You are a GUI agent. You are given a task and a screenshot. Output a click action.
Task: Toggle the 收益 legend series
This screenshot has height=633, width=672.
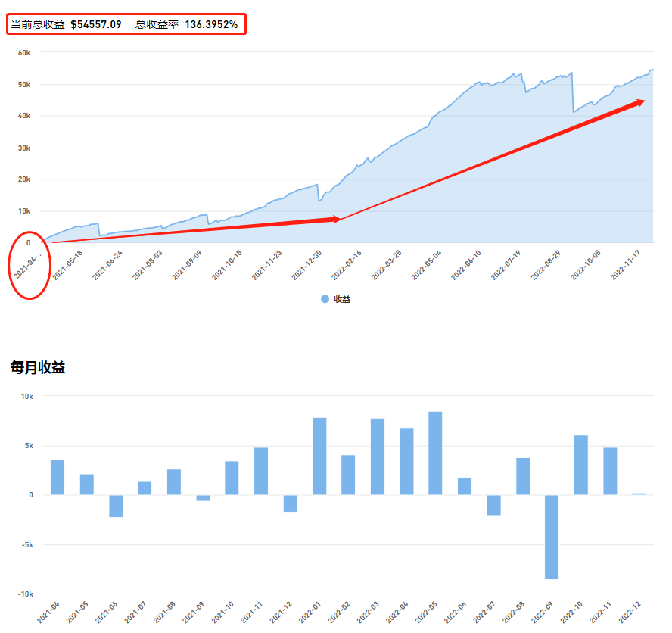tap(335, 299)
